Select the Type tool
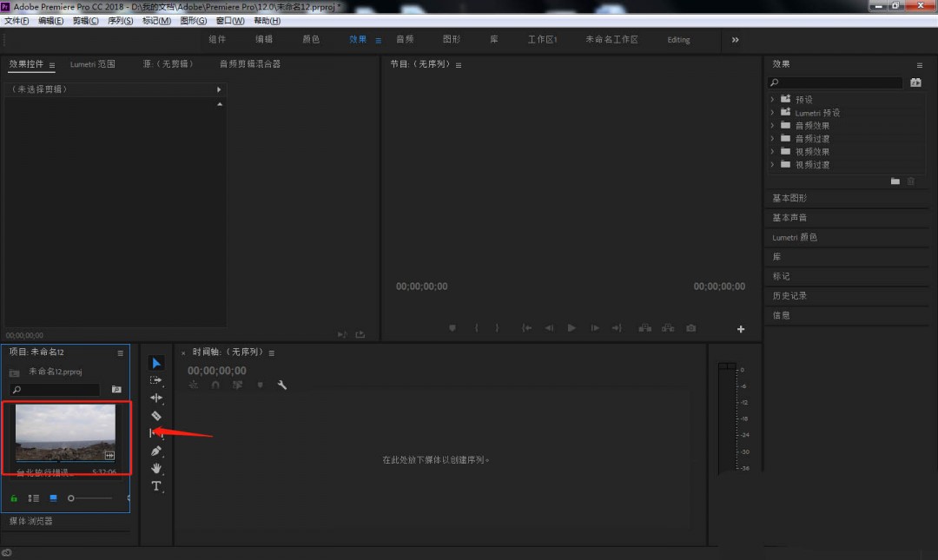Screen dimensions: 938x560 [x=156, y=486]
